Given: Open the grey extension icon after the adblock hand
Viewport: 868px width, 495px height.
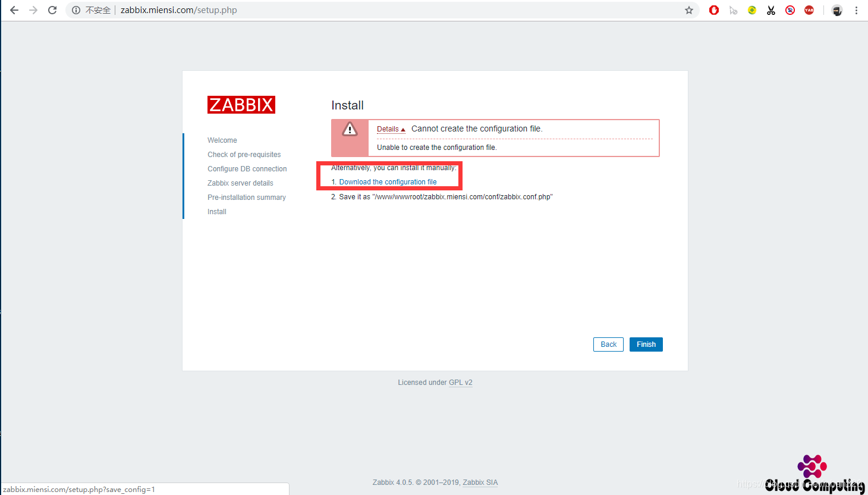Looking at the screenshot, I should click(733, 10).
